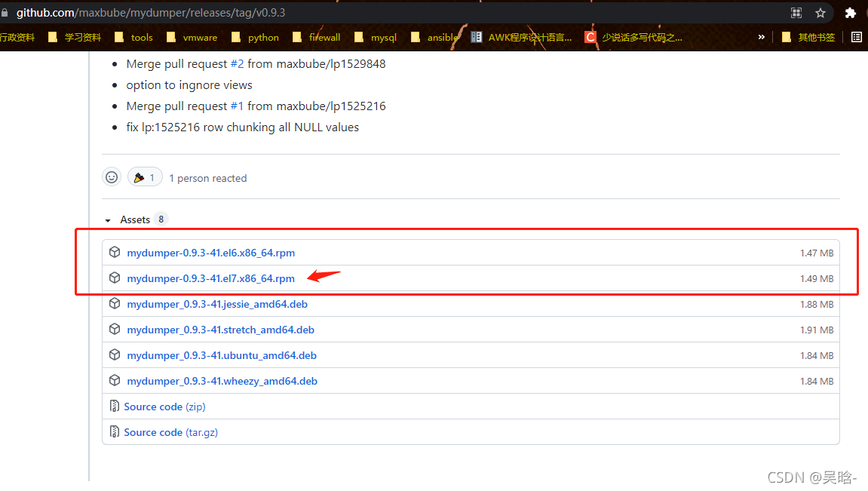This screenshot has width=868, height=491.
Task: Click 'option to ingnore views' changelog text
Action: pyautogui.click(x=189, y=84)
